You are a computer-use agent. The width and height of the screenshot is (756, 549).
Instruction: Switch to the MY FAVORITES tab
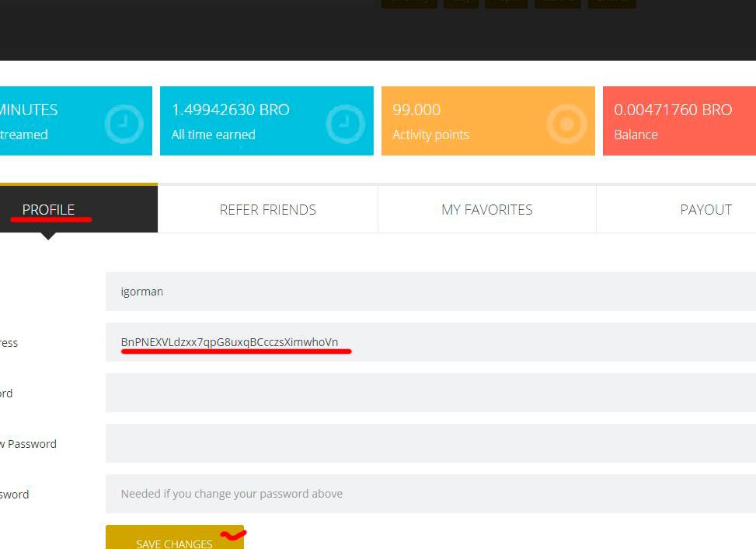click(486, 209)
